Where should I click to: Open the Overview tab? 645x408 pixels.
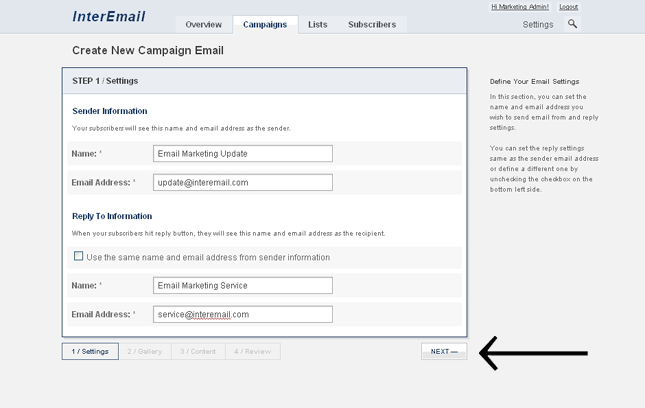point(203,24)
